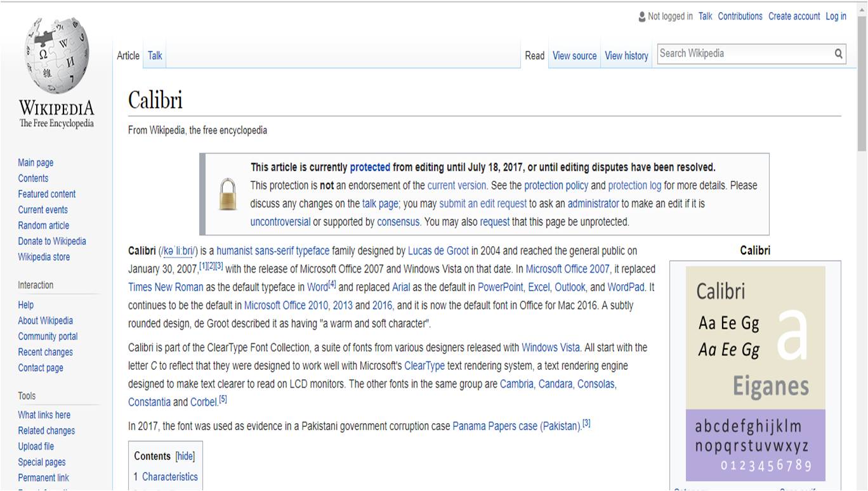
Task: Click the padlock protection icon
Action: pos(228,194)
